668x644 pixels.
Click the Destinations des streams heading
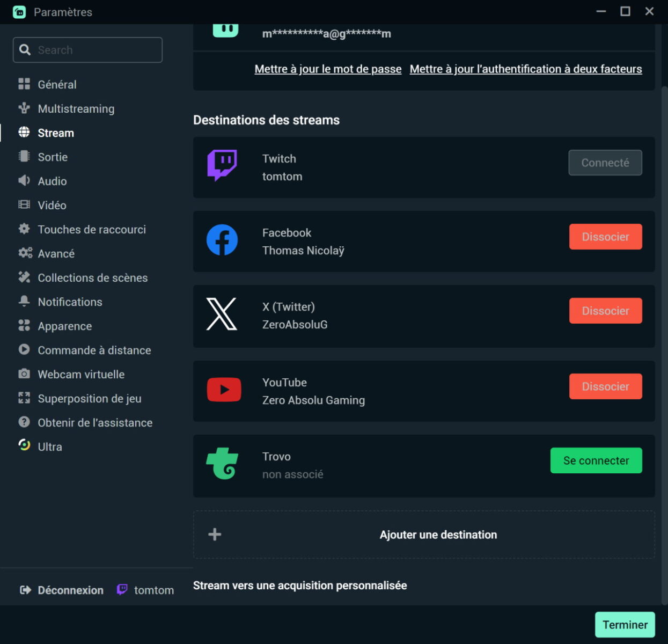(266, 120)
